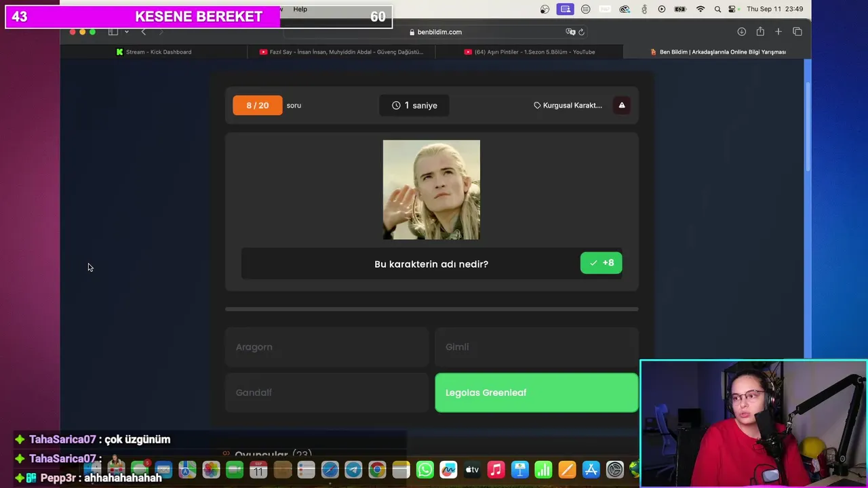
Task: Open Google Chrome from the Dock
Action: click(x=377, y=470)
